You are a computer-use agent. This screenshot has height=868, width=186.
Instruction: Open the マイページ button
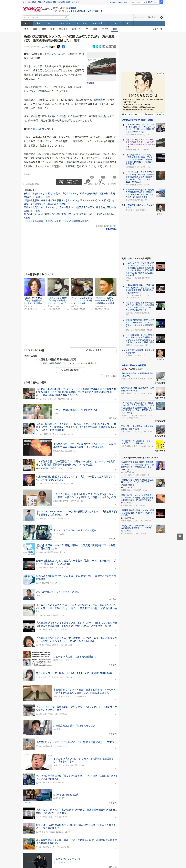coord(139,18)
